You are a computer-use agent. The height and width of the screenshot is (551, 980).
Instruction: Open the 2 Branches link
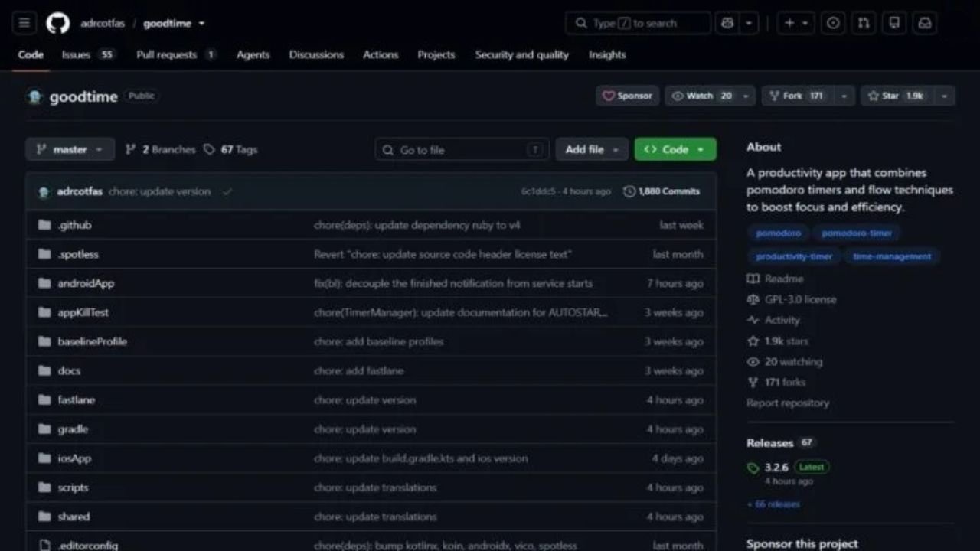[x=160, y=149]
